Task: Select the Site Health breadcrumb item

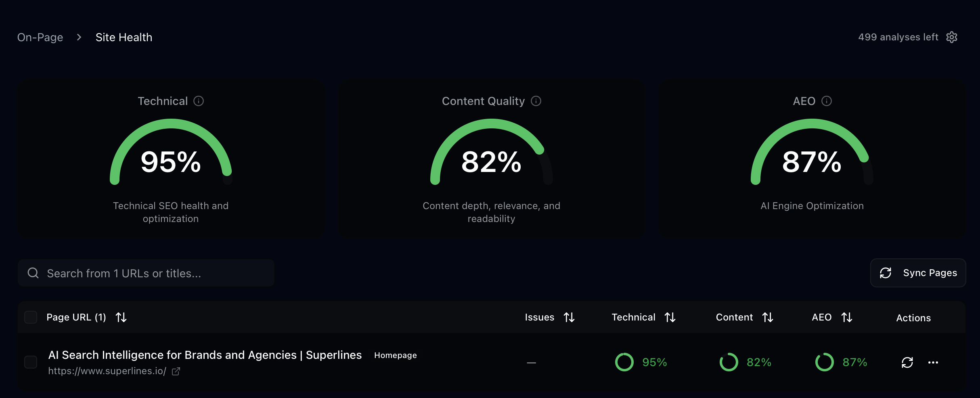Action: click(124, 37)
